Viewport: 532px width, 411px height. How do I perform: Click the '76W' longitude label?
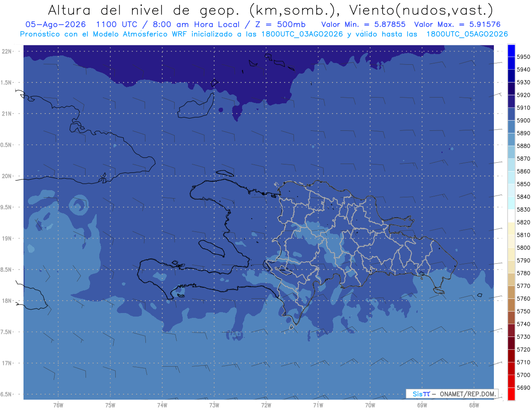click(x=58, y=405)
